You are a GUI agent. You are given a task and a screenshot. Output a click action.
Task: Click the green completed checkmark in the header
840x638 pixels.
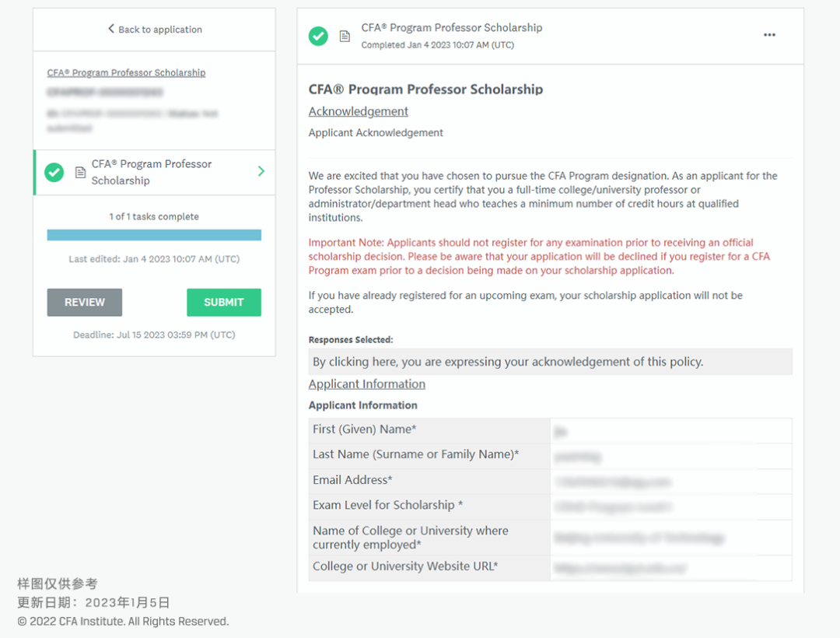tap(318, 36)
